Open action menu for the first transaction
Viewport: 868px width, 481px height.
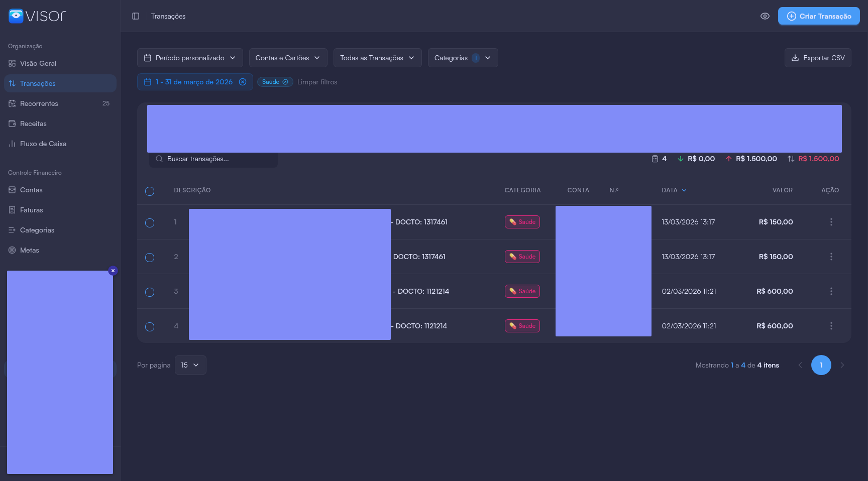[x=831, y=222]
